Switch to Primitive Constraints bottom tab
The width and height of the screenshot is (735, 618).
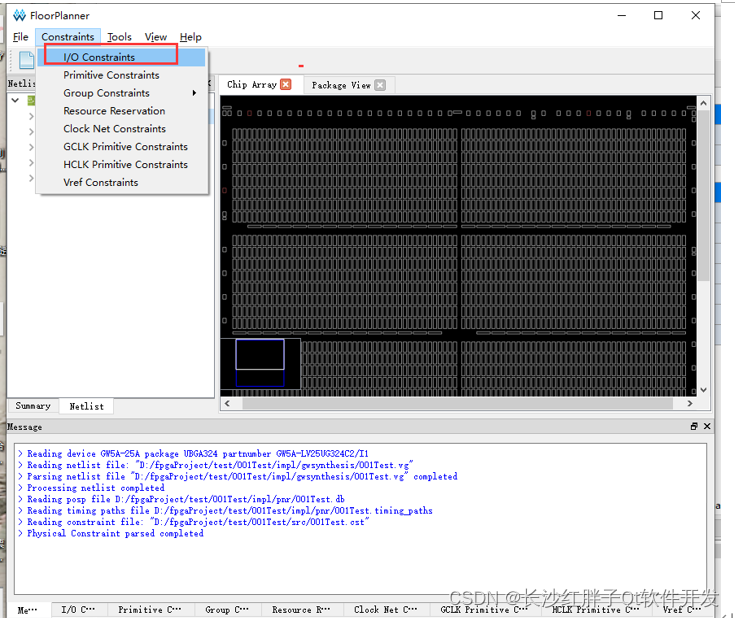click(x=150, y=610)
